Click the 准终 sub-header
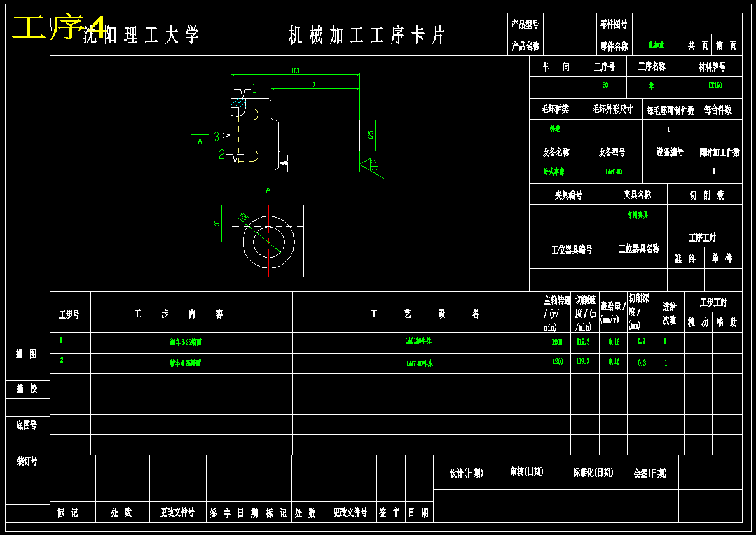Screen dimensions: 756x535 tap(685, 258)
